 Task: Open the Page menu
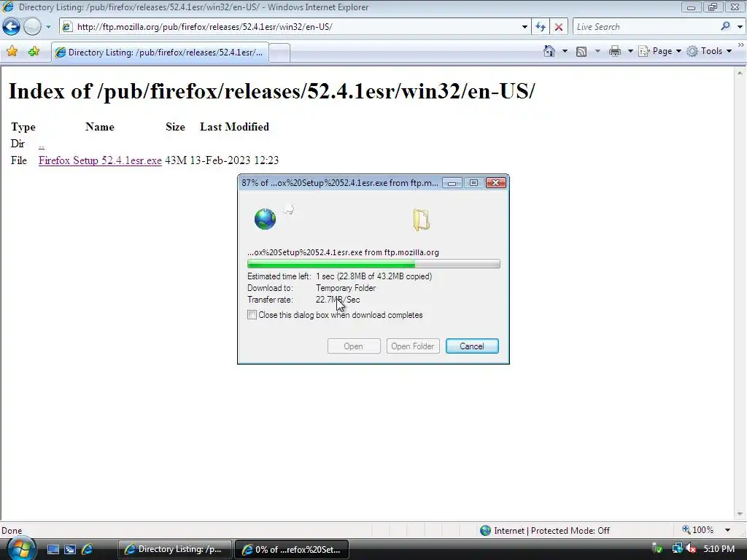click(659, 51)
